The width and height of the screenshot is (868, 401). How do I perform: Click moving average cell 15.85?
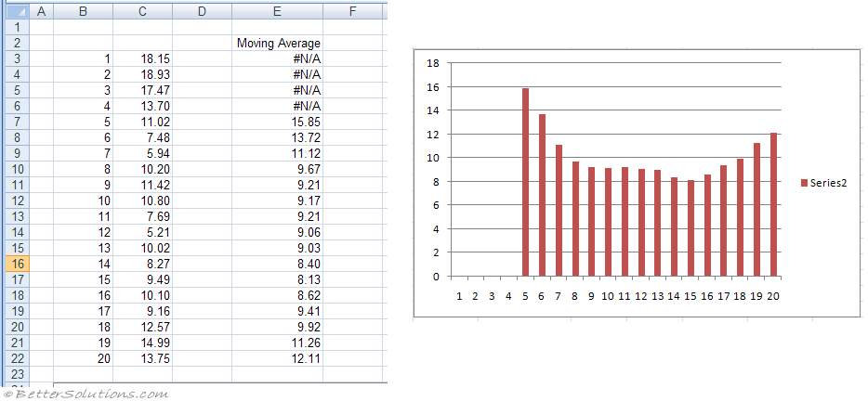pos(277,122)
